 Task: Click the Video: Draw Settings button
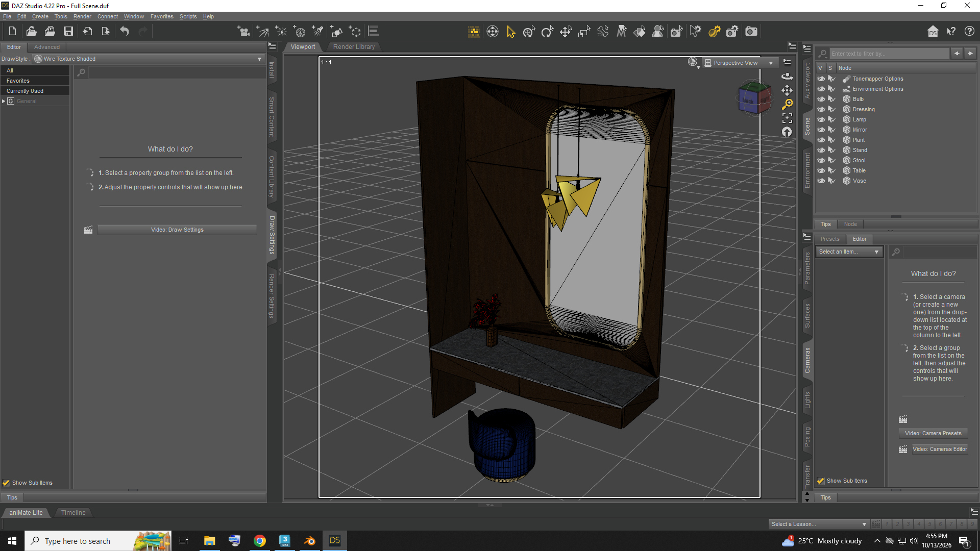coord(177,230)
